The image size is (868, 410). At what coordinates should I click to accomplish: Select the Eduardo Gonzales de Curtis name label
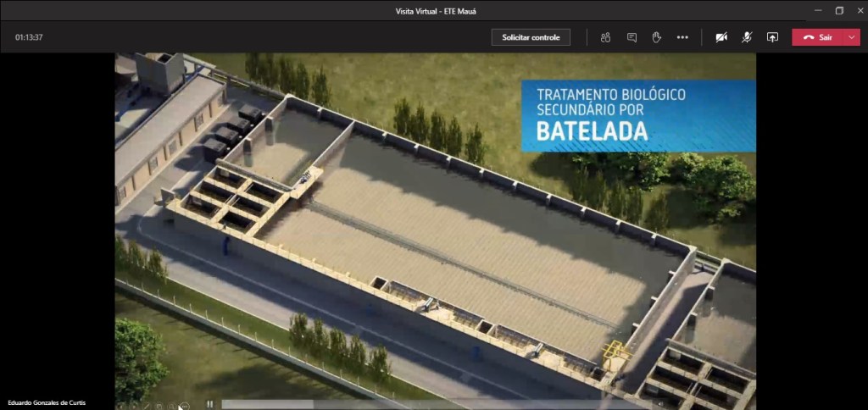tap(47, 402)
